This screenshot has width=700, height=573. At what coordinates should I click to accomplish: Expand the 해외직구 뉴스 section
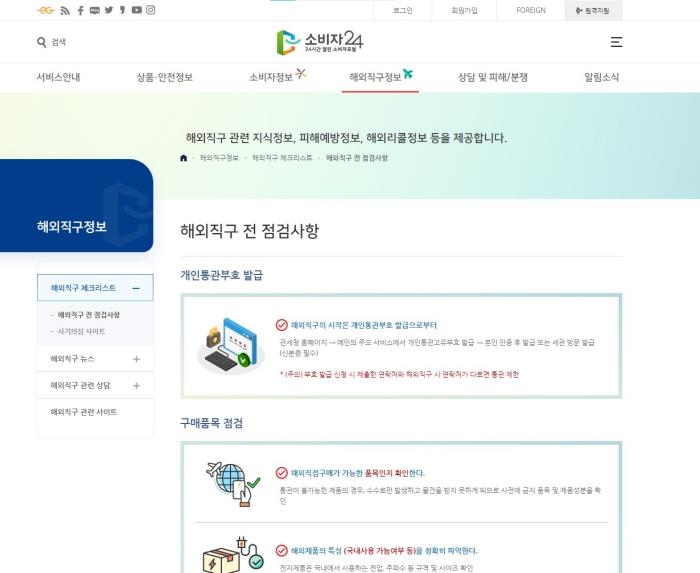(136, 359)
